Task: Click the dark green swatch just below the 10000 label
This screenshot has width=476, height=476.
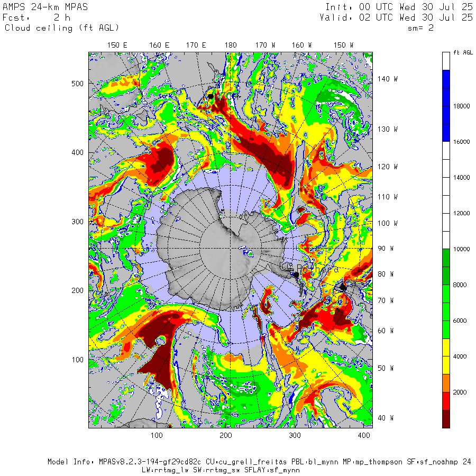Action: coord(446,258)
